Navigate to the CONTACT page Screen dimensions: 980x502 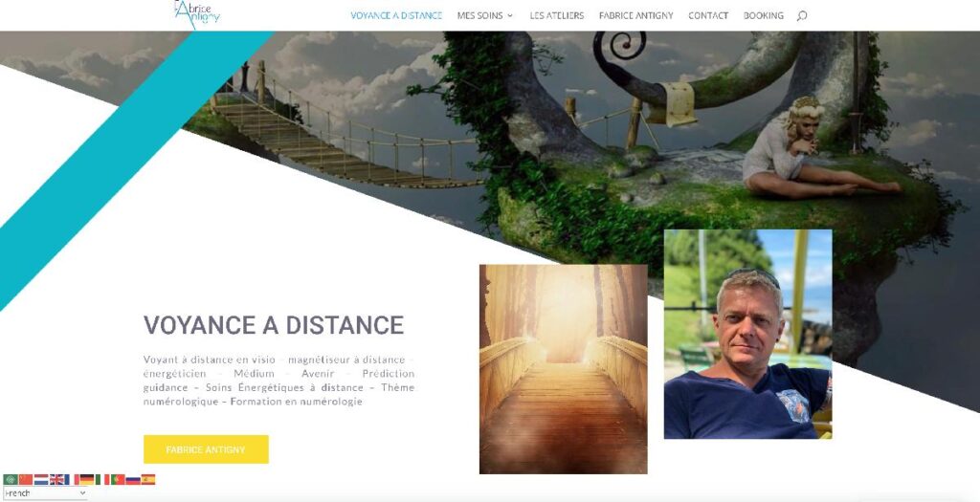pyautogui.click(x=708, y=15)
